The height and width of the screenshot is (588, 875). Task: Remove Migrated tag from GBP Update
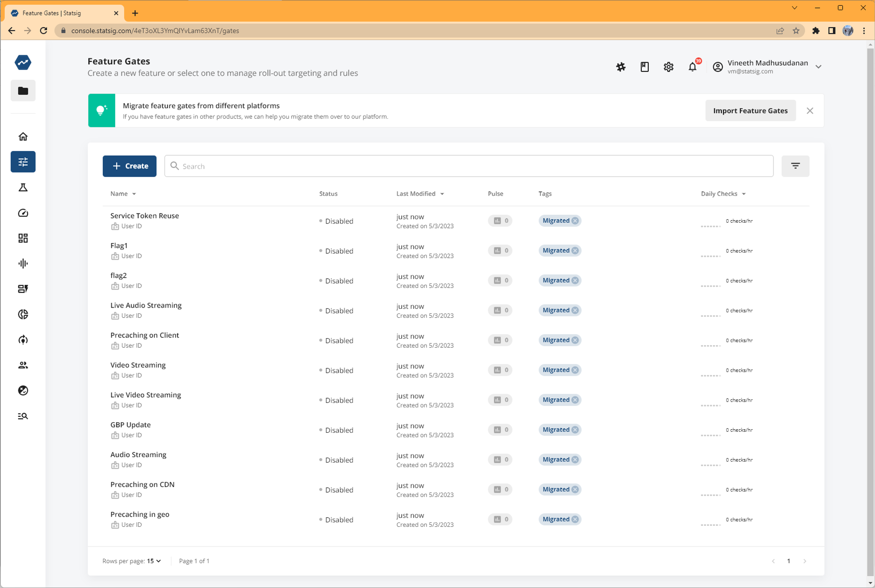click(x=575, y=430)
